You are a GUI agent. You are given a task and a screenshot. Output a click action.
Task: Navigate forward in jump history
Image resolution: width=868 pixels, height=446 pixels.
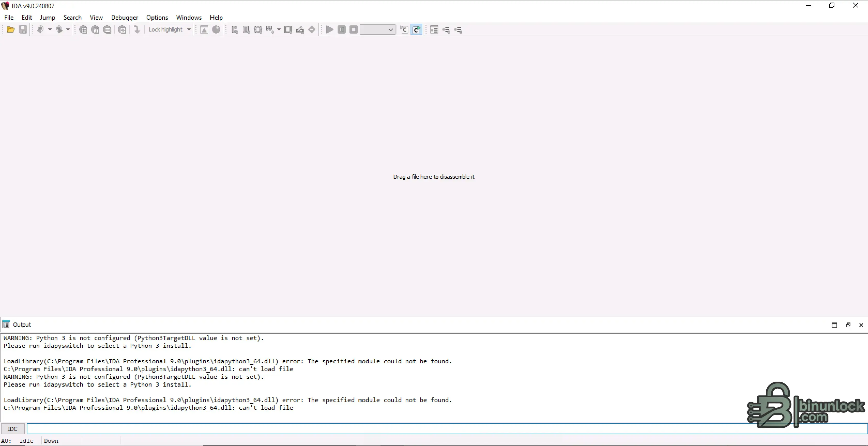(60, 30)
